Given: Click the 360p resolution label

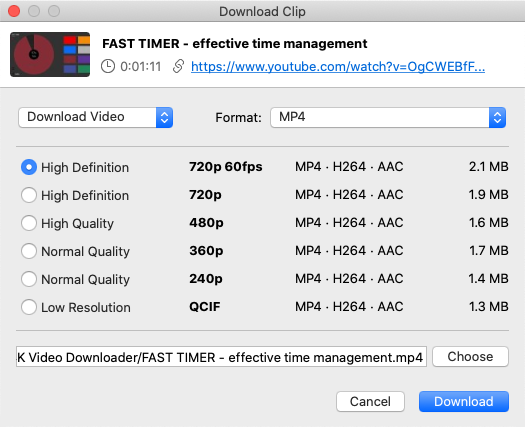Looking at the screenshot, I should tap(206, 251).
